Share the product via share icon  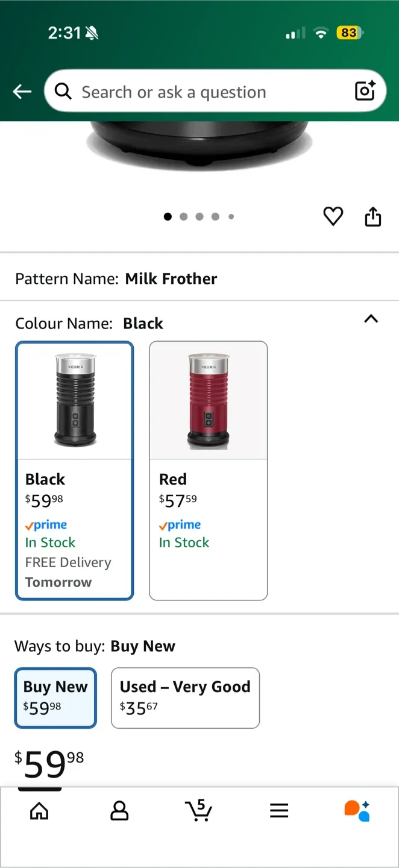pos(372,216)
